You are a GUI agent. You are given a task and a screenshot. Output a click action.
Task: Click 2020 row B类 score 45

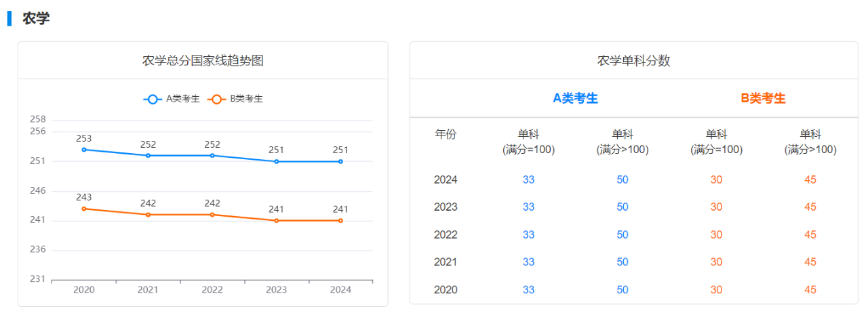810,290
